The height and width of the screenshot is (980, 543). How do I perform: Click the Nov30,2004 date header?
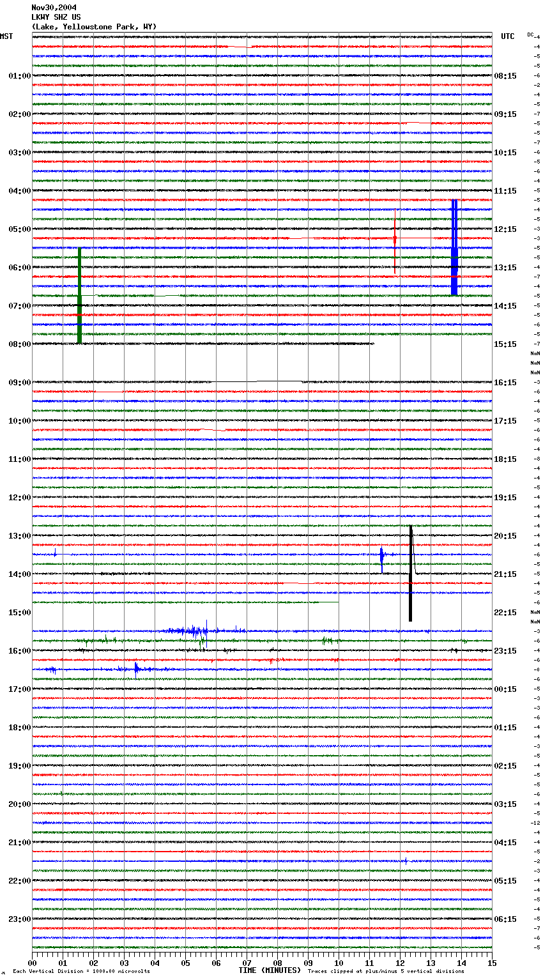coord(54,8)
